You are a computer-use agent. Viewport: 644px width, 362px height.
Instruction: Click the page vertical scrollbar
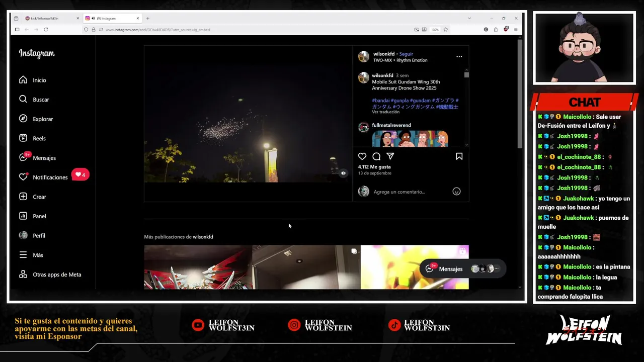coord(520,94)
